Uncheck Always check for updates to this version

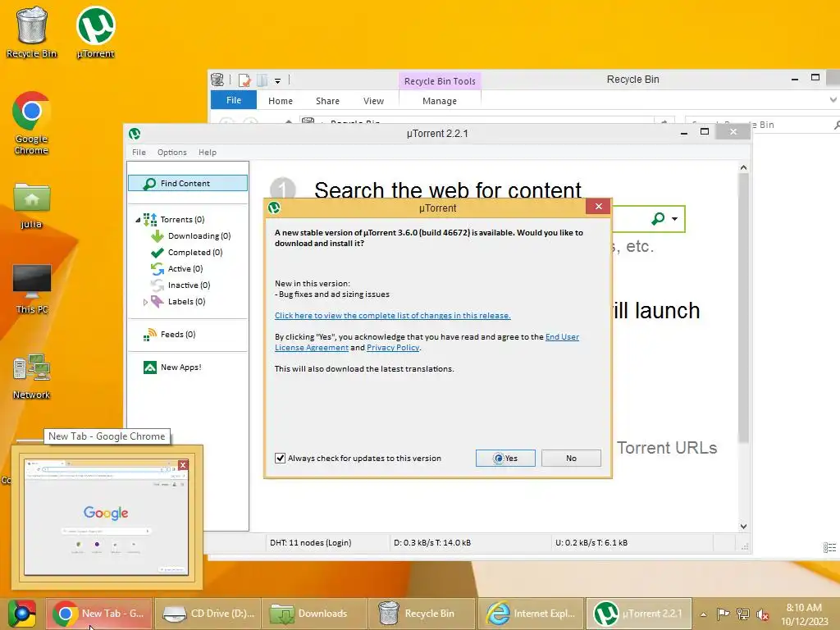tap(280, 458)
